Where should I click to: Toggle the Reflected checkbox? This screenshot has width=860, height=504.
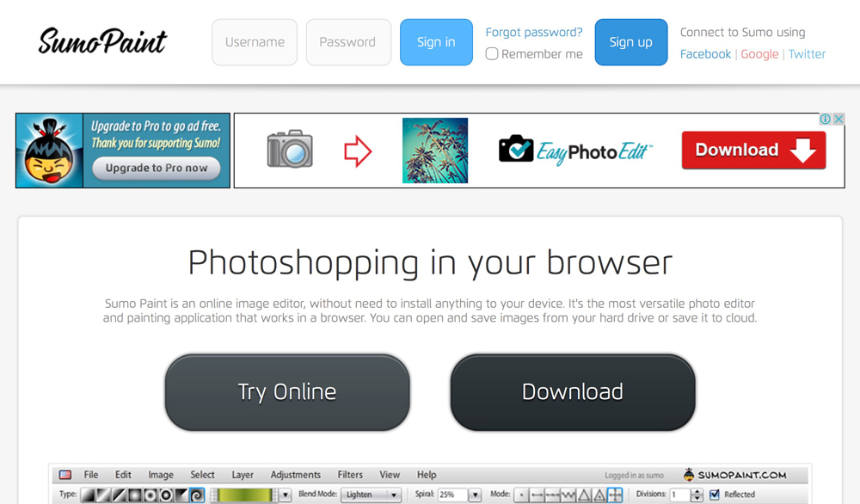(714, 495)
